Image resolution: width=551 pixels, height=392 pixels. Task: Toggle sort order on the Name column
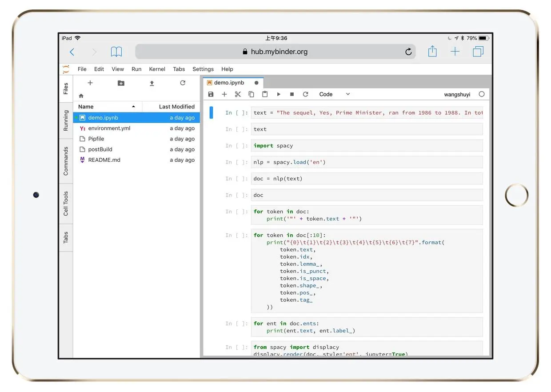tap(107, 107)
